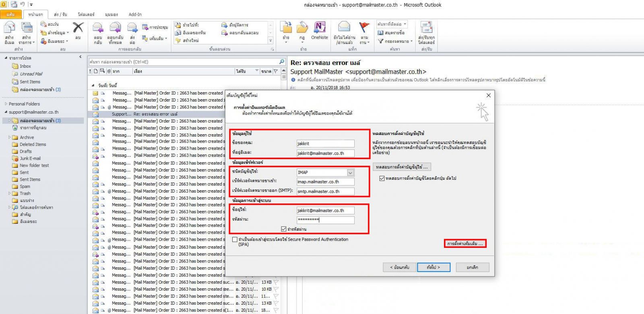Select the To Manager (ถึงผู้จัดการ) quick step
Image resolution: width=644 pixels, height=314 pixels.
(x=235, y=25)
